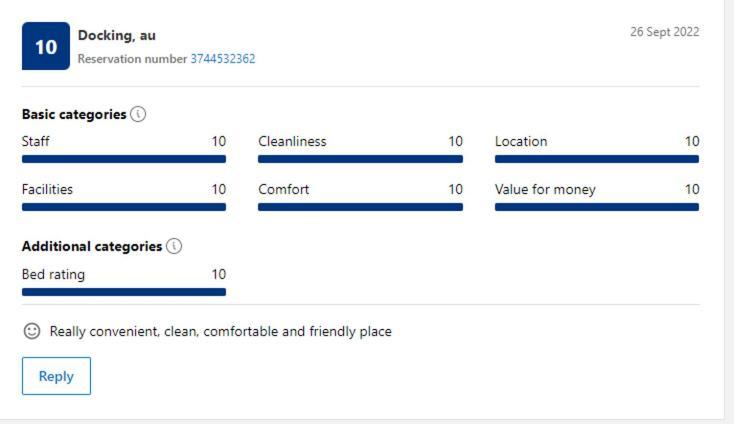
Task: Click the Value for money rating bar
Action: (597, 207)
